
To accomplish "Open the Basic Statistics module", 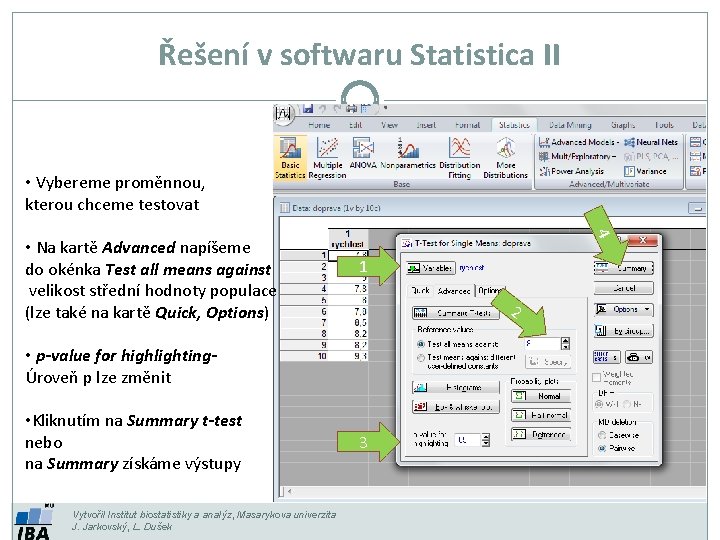I will [x=290, y=158].
